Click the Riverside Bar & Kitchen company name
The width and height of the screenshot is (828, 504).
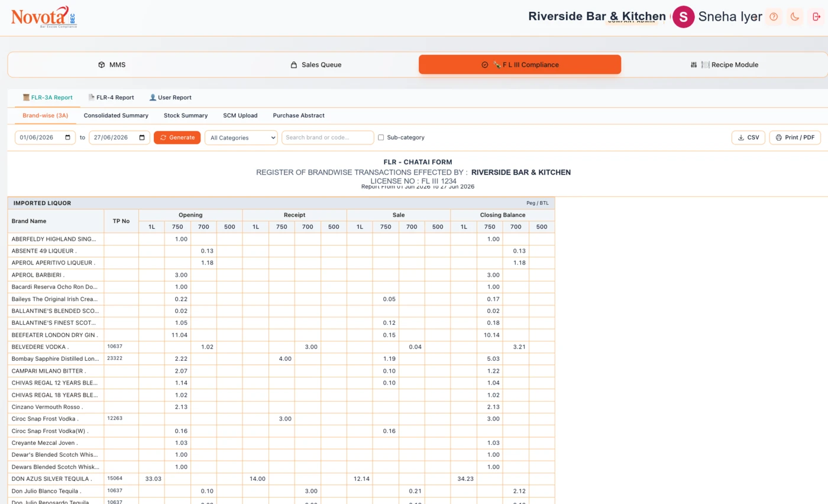click(597, 16)
